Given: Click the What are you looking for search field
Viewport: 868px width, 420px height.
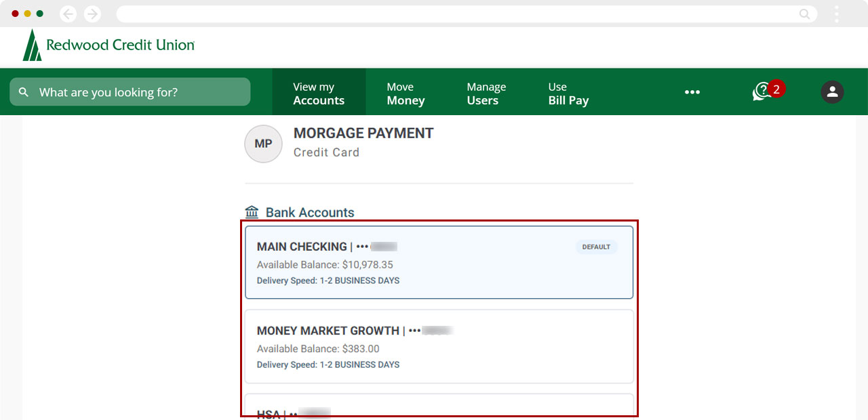Looking at the screenshot, I should coord(129,91).
